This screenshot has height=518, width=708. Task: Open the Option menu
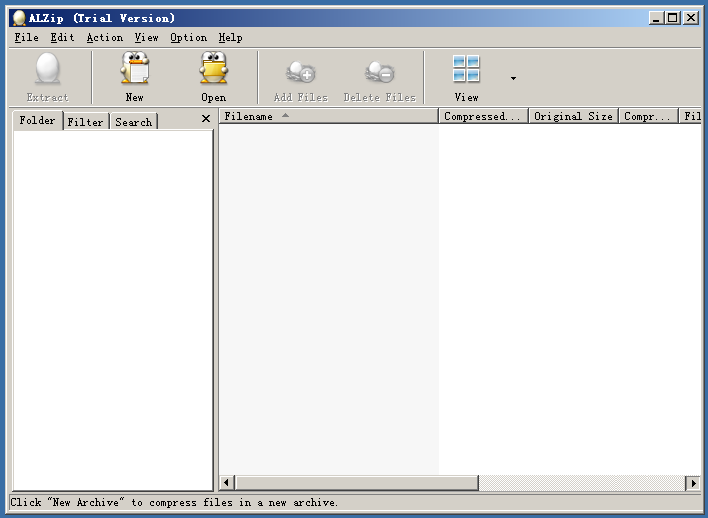pyautogui.click(x=188, y=37)
